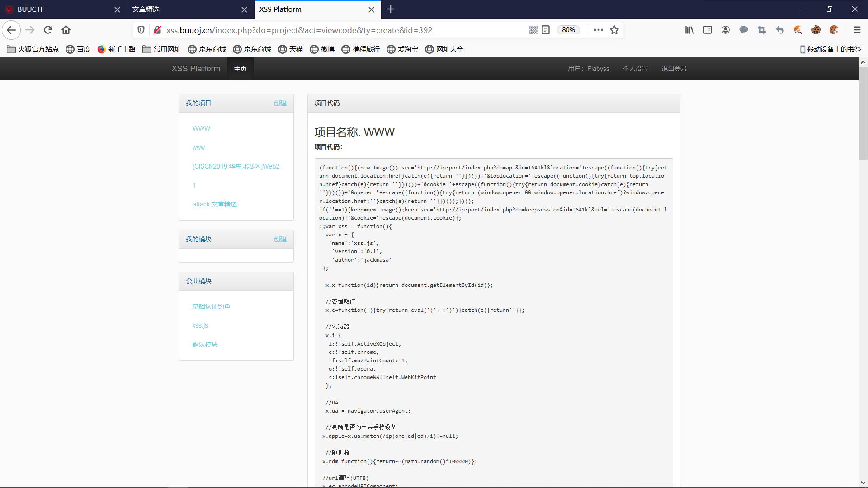The height and width of the screenshot is (488, 868).
Task: Focus the URL address field
Action: (x=344, y=30)
